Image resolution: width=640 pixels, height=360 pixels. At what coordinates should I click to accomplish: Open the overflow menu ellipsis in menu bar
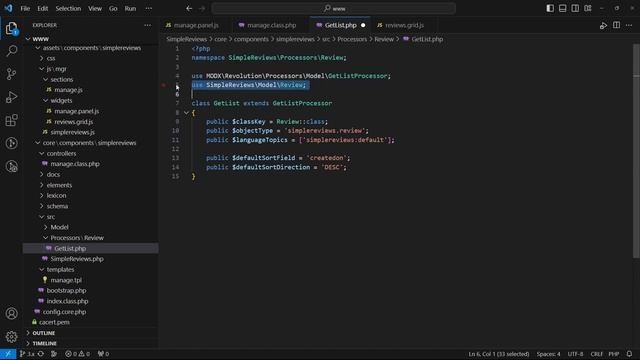(149, 8)
